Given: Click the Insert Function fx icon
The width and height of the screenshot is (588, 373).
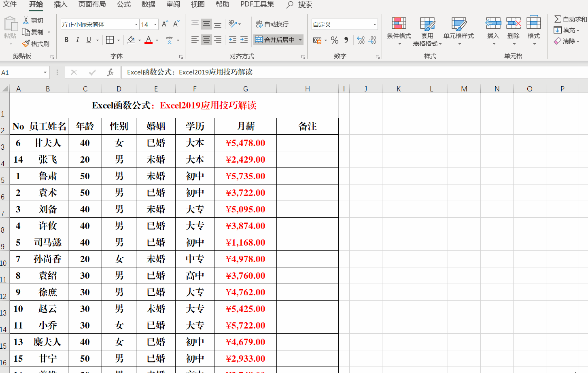Looking at the screenshot, I should coord(110,72).
